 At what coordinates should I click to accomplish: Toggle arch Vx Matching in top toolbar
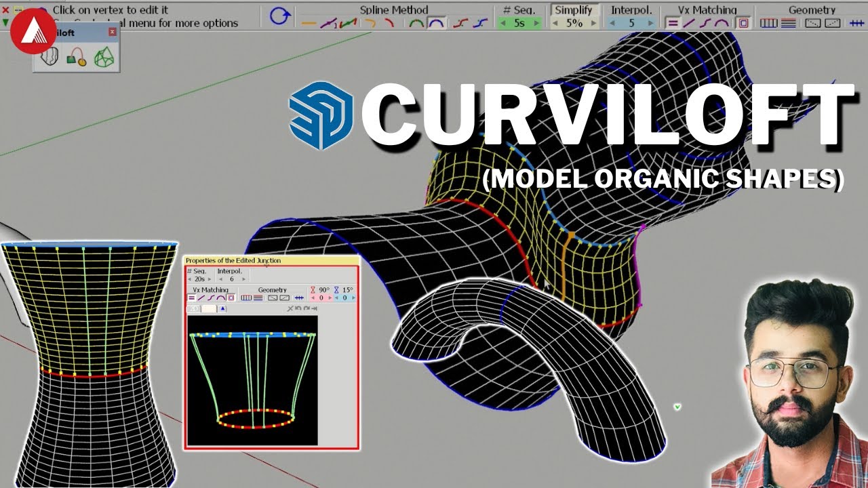721,23
